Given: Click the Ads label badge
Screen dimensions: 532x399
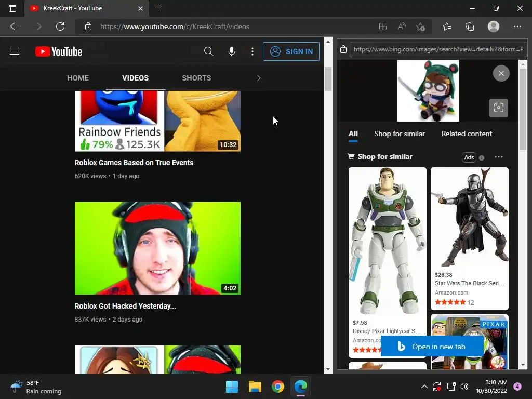Looking at the screenshot, I should [469, 157].
